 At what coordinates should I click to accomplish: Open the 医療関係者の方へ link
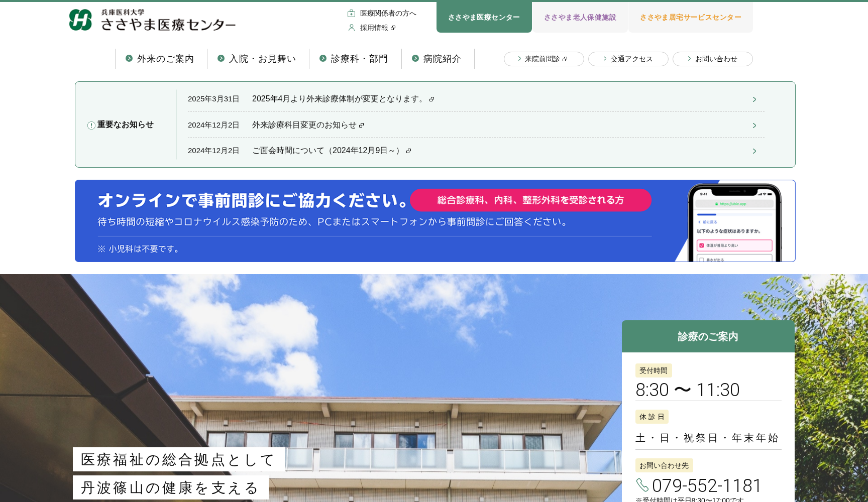coord(388,14)
